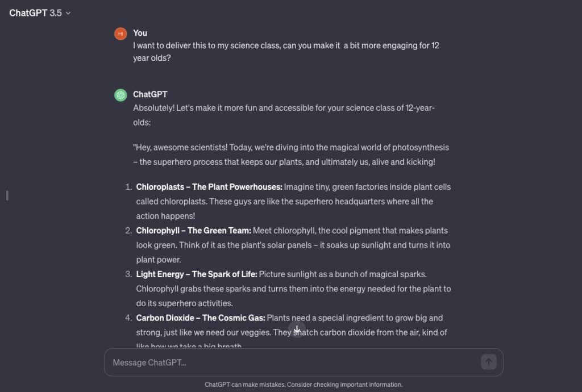
Task: Select the Chloroplasts – The Plant Powerhouses heading
Action: click(210, 186)
